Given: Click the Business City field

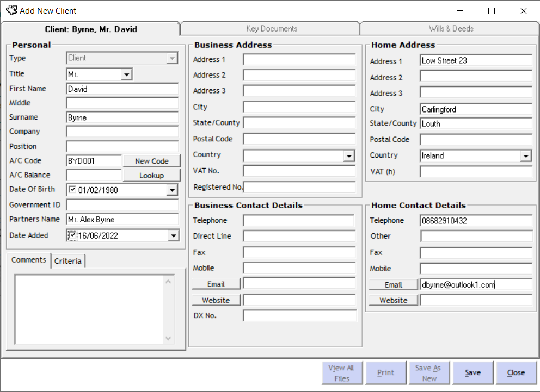Looking at the screenshot, I should tap(299, 107).
